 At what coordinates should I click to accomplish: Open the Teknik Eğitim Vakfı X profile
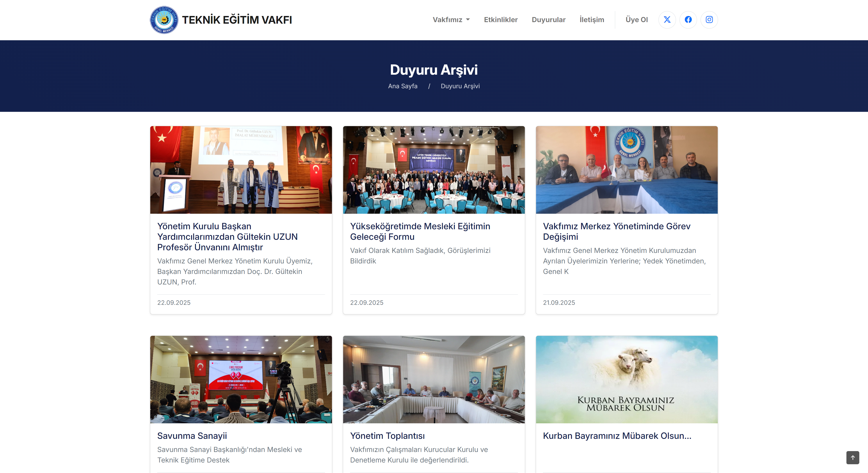point(667,19)
